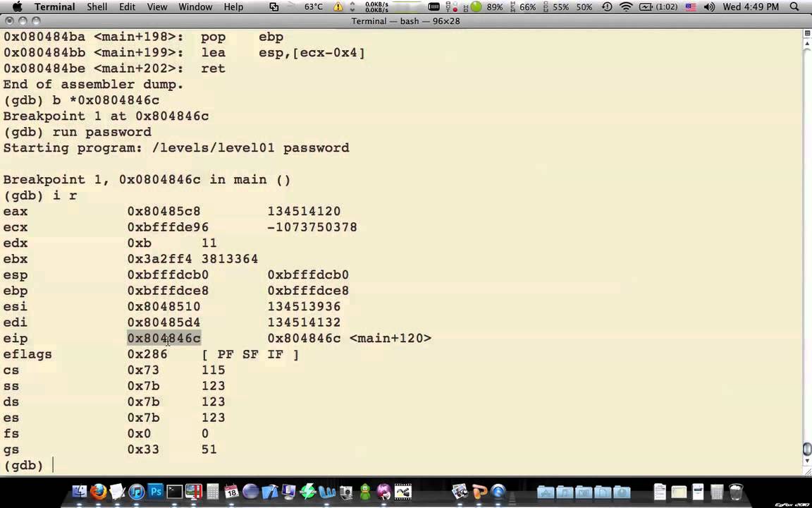Open Xcode from the Dock
The image size is (812, 508).
coord(270,491)
